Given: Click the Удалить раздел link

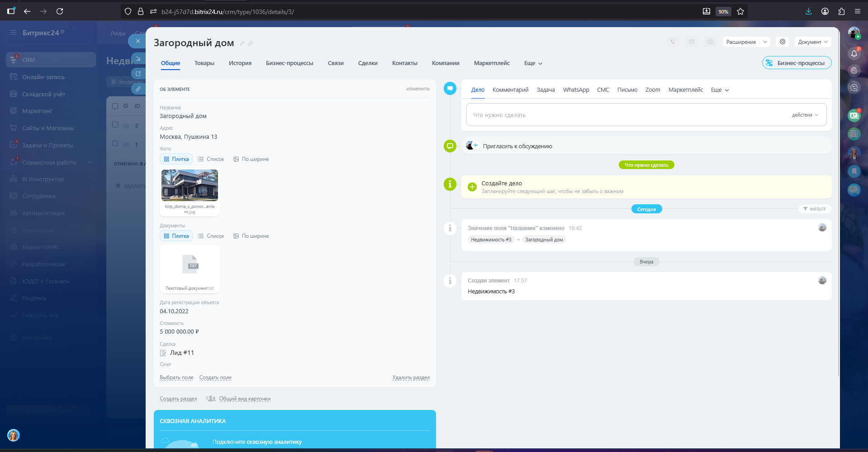Looking at the screenshot, I should coord(411,377).
